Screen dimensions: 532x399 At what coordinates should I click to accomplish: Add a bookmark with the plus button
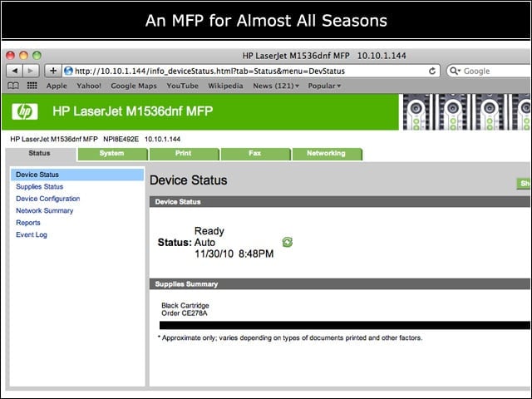[x=53, y=71]
